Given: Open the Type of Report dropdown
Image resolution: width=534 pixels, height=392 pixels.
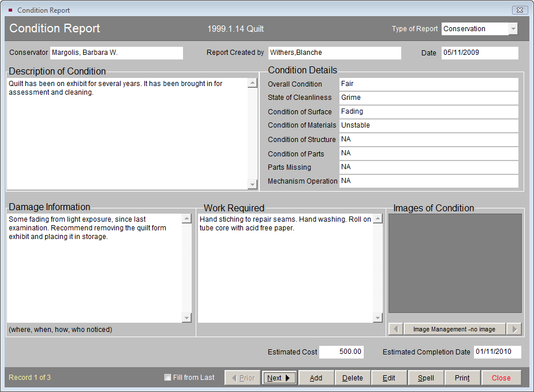Looking at the screenshot, I should (x=513, y=28).
